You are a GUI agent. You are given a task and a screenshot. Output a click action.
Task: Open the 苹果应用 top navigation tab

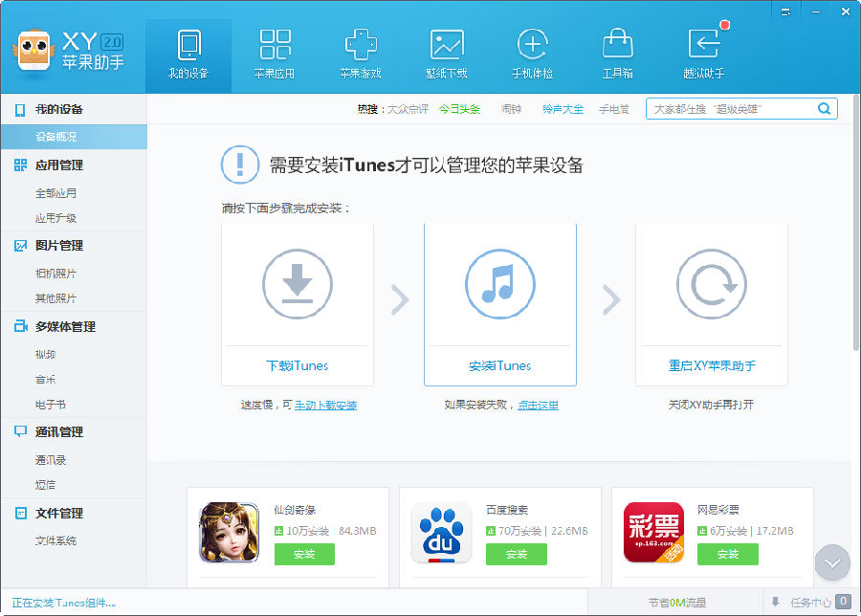[x=275, y=55]
